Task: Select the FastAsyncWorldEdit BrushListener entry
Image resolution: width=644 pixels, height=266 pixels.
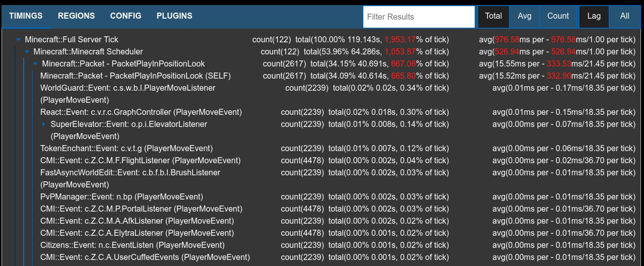Action: (x=131, y=178)
